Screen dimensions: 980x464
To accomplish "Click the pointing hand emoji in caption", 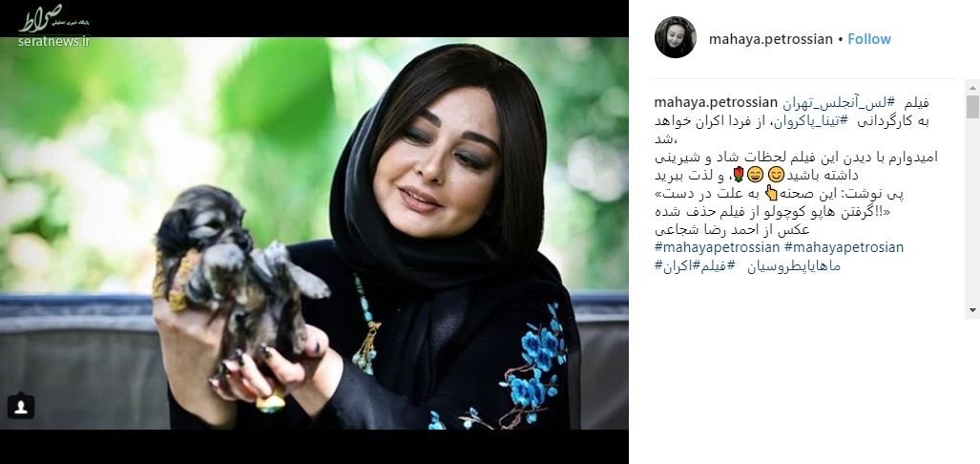I will pos(771,193).
